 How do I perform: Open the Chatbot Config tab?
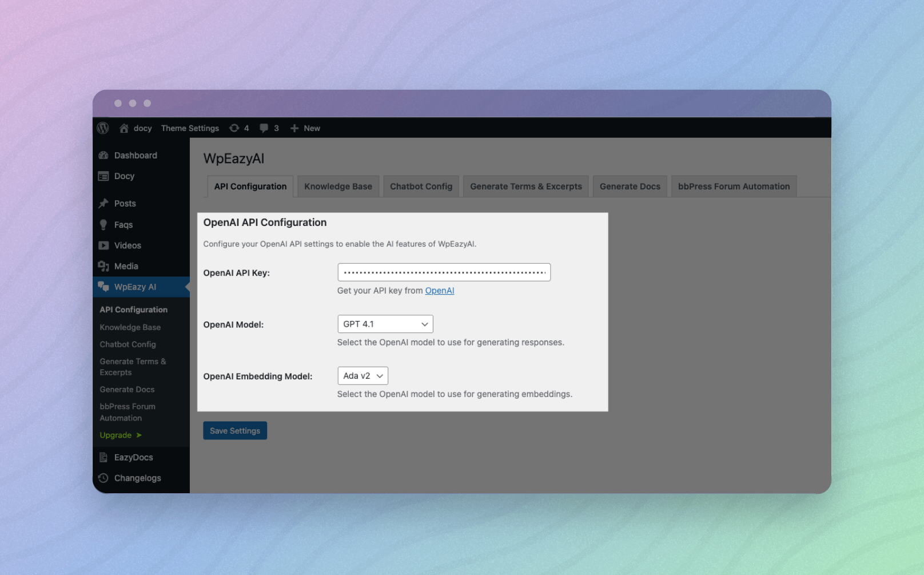pyautogui.click(x=421, y=186)
